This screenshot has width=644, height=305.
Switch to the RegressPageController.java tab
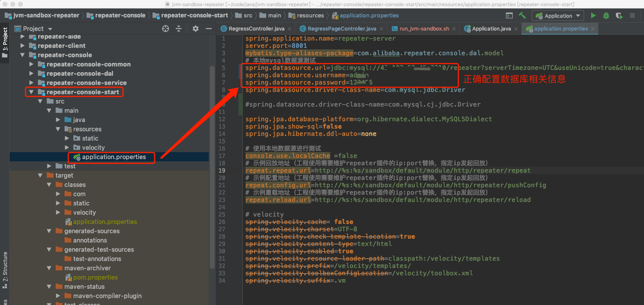point(342,29)
